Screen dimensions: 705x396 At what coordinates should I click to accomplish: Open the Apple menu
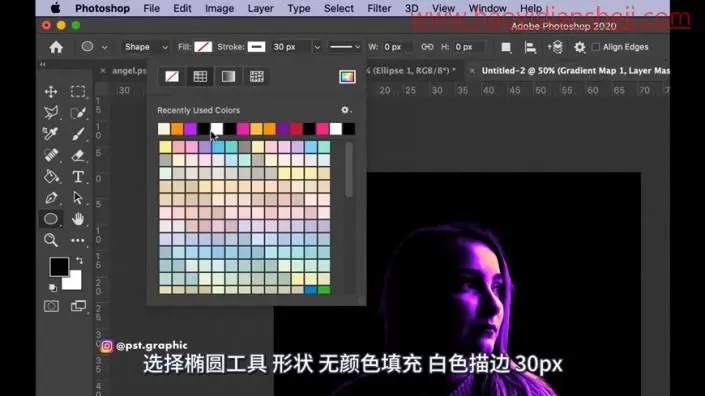tap(55, 8)
